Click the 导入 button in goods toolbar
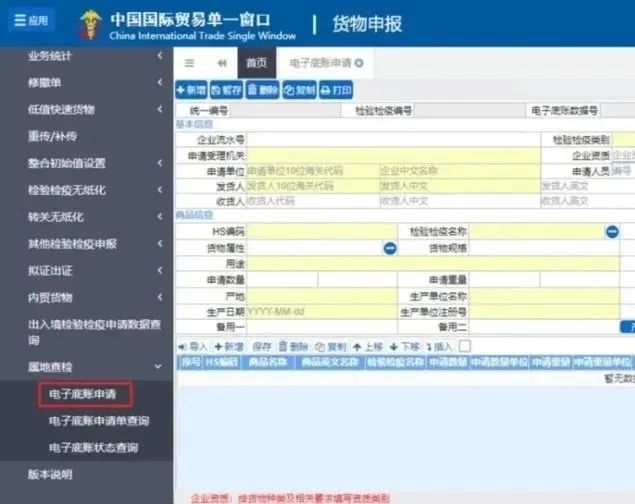The height and width of the screenshot is (504, 635). (x=193, y=347)
